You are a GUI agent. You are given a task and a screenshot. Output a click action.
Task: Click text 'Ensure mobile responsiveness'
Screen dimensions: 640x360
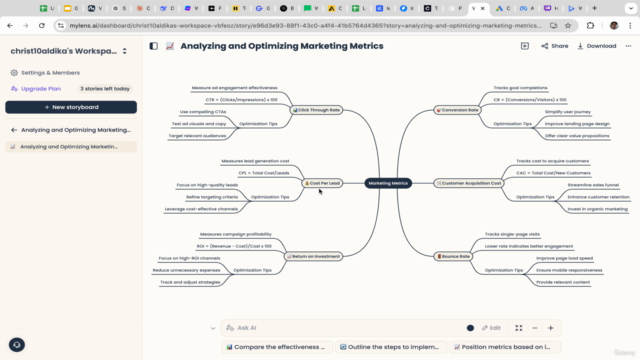[569, 270]
